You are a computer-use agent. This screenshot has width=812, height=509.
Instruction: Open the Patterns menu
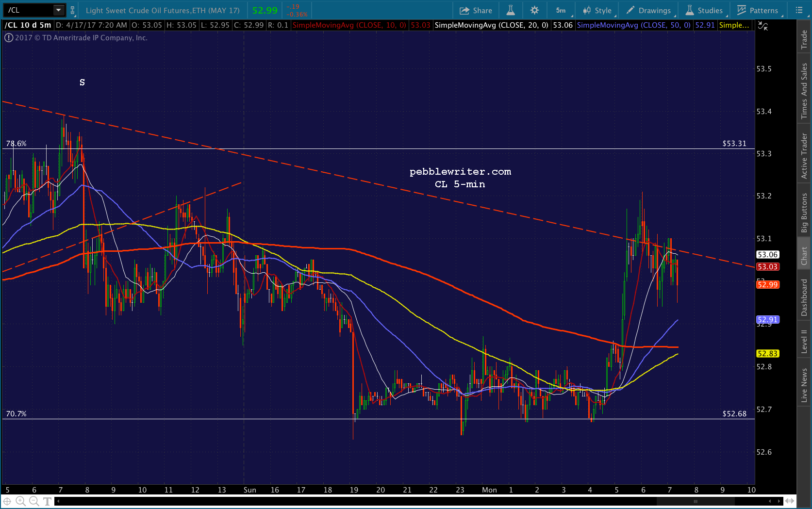(x=758, y=10)
